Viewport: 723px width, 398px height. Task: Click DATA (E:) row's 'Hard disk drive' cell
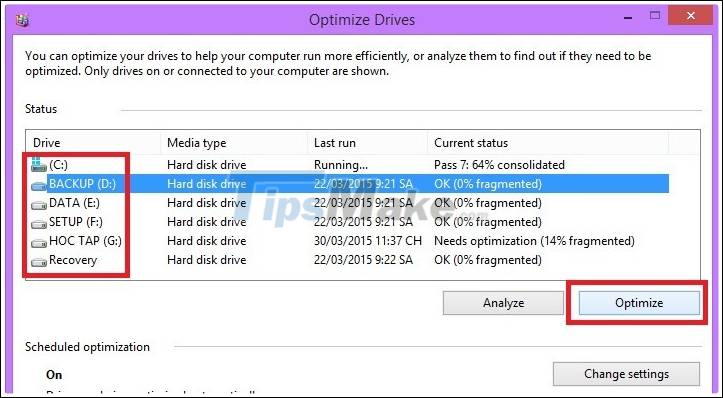tap(207, 203)
